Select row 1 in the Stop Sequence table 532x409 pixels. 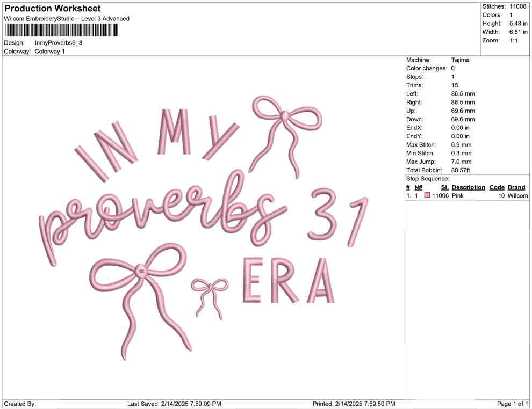[462, 195]
